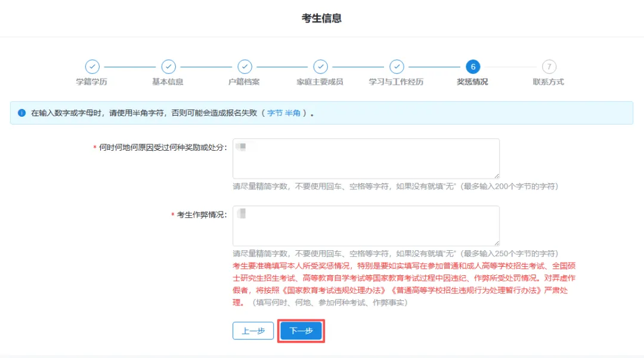644x358 pixels.
Task: Focus the 考生作弊情况 textarea
Action: pyautogui.click(x=366, y=226)
